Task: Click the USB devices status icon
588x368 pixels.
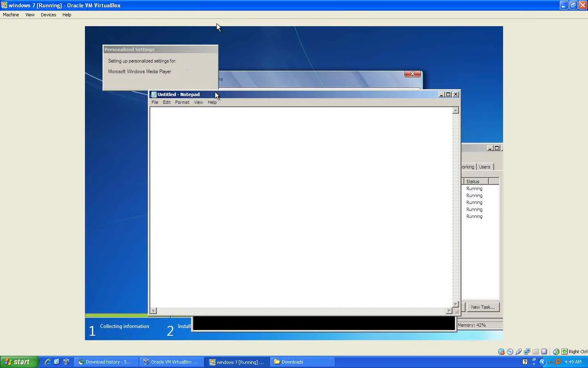Action: point(519,352)
